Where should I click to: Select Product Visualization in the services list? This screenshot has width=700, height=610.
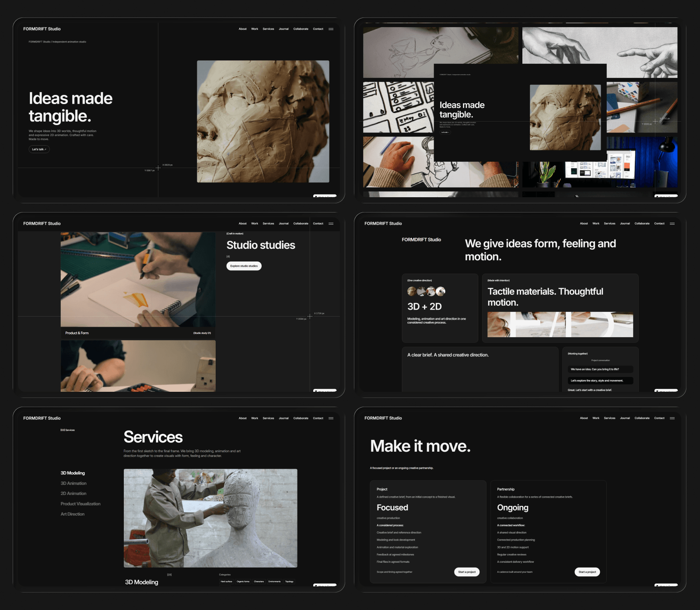point(80,504)
